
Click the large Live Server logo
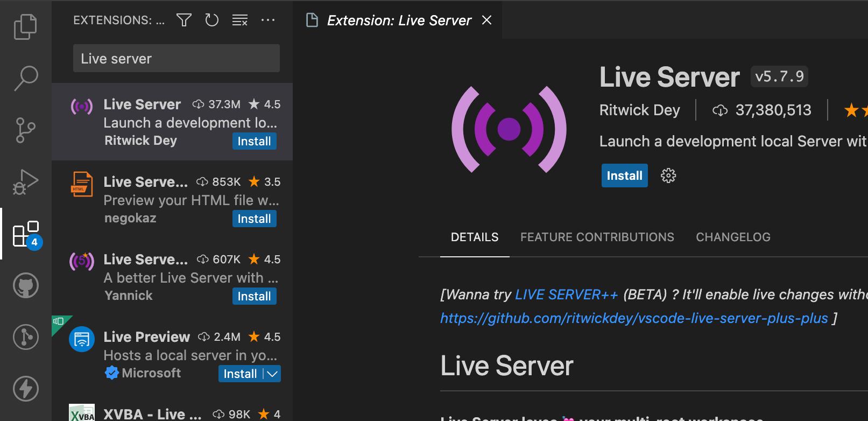point(509,129)
